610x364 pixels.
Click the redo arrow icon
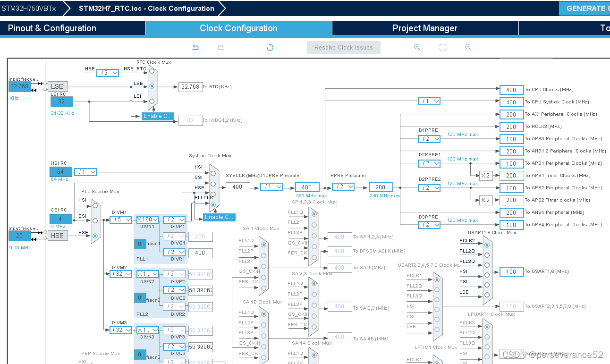pos(220,47)
